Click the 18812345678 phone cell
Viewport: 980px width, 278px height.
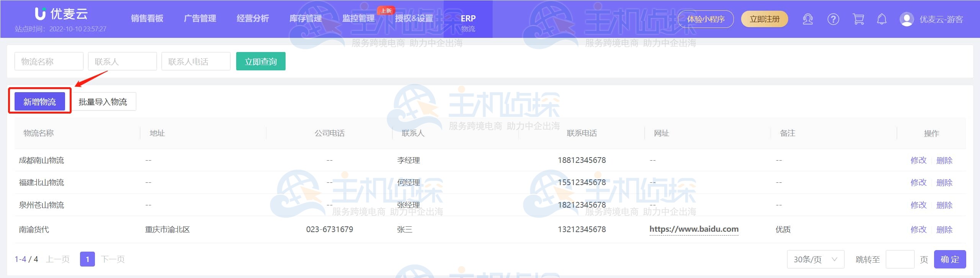click(582, 160)
